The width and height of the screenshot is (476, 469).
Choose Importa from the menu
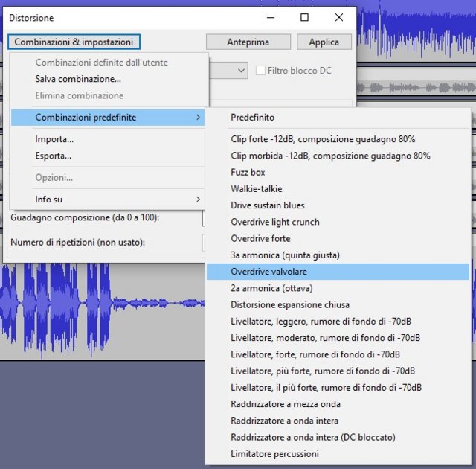[x=54, y=139]
